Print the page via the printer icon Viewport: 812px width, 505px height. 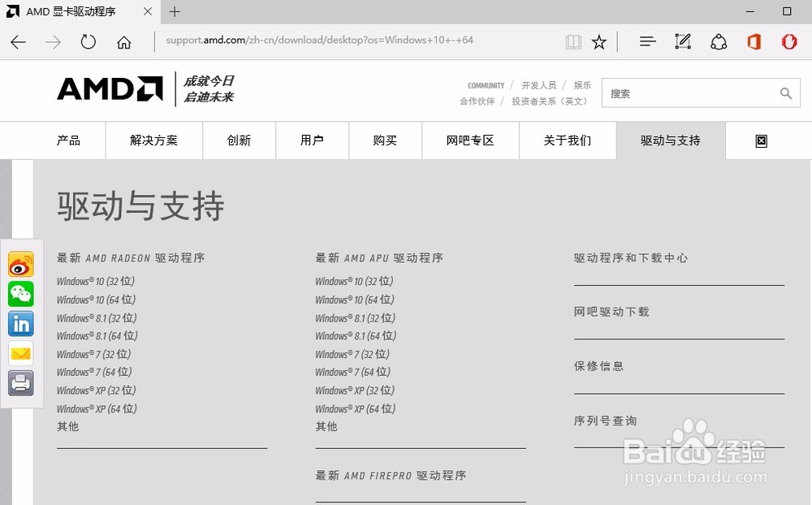click(x=20, y=383)
